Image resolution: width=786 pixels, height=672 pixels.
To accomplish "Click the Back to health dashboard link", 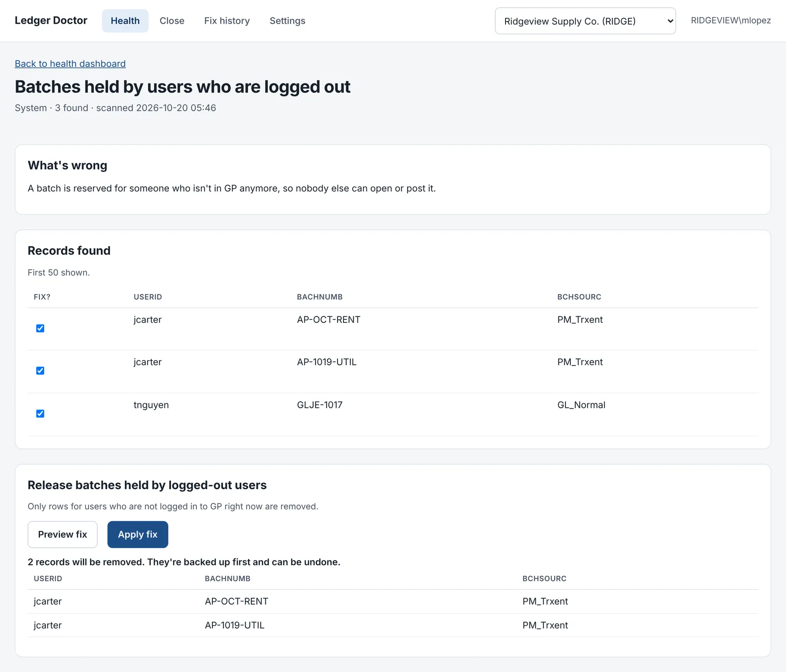I will (x=70, y=64).
